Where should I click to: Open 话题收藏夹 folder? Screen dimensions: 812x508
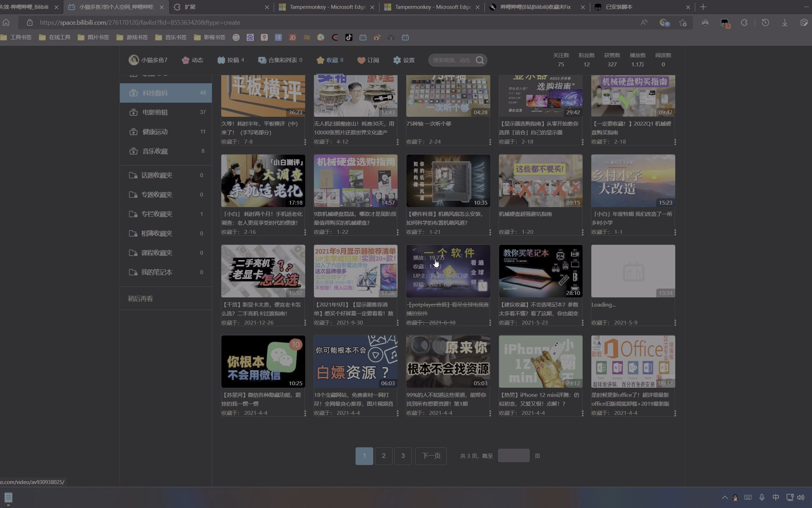point(166,175)
